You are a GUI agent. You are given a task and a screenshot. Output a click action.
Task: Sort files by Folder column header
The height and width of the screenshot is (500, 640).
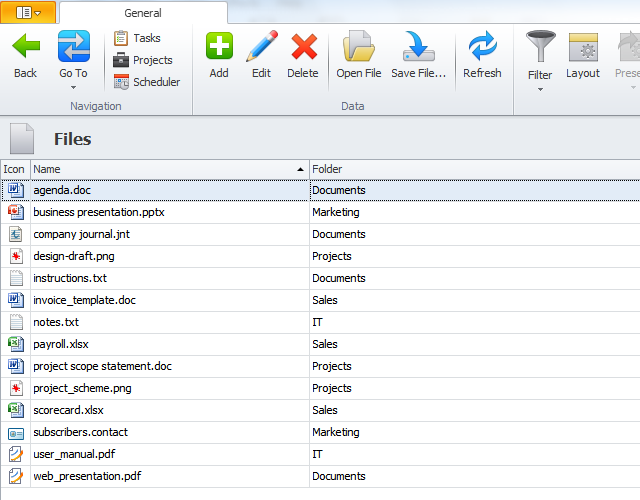pyautogui.click(x=470, y=169)
